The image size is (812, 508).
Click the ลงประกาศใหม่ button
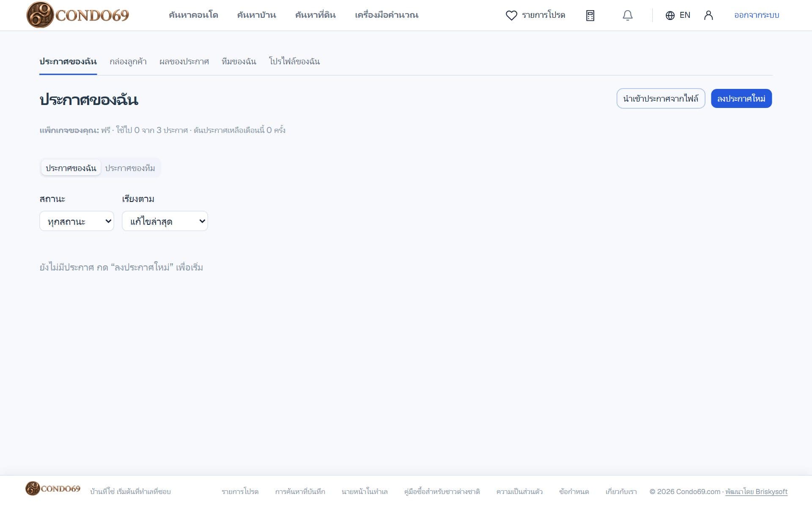[741, 99]
